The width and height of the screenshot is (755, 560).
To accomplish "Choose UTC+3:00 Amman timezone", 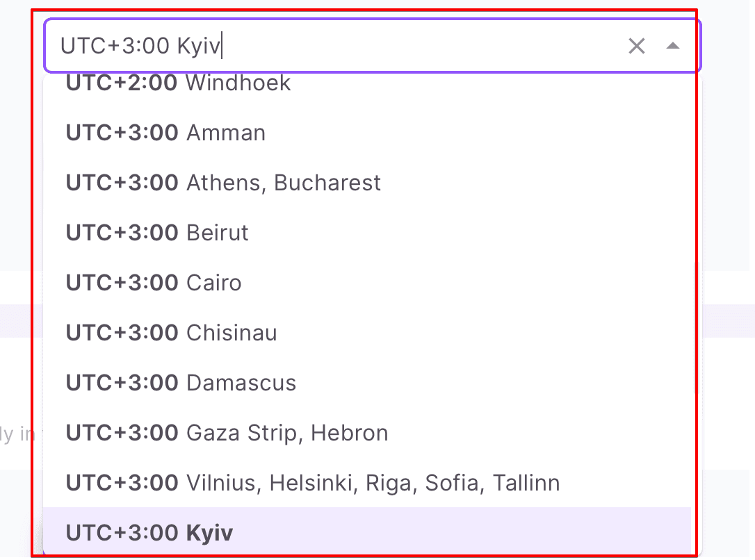I will click(165, 133).
